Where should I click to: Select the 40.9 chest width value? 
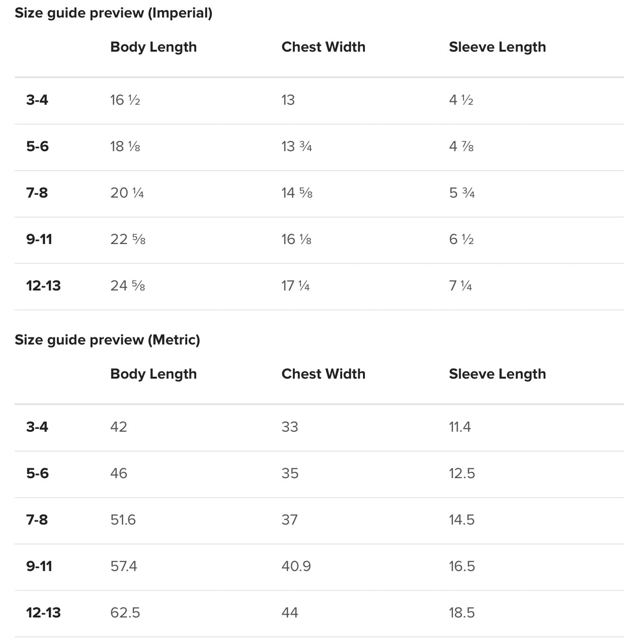coord(296,566)
